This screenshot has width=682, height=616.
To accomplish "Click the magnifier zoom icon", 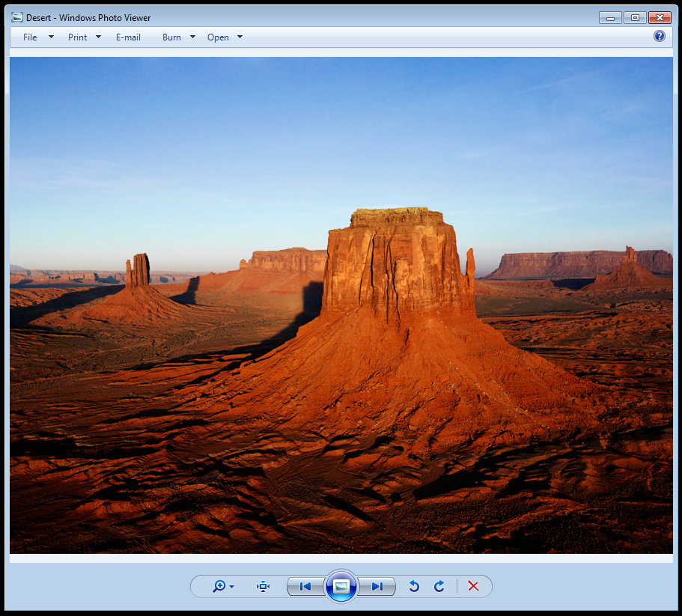I will tap(219, 587).
